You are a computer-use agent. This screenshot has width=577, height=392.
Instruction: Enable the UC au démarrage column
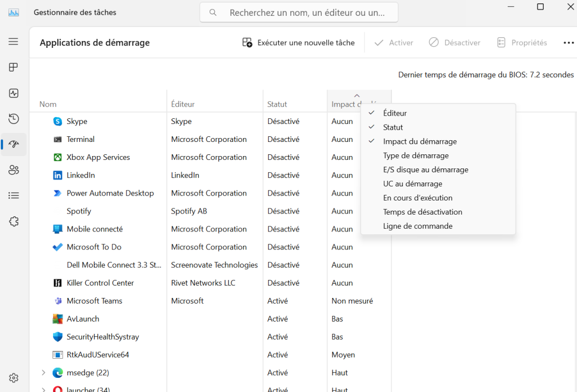point(438,184)
